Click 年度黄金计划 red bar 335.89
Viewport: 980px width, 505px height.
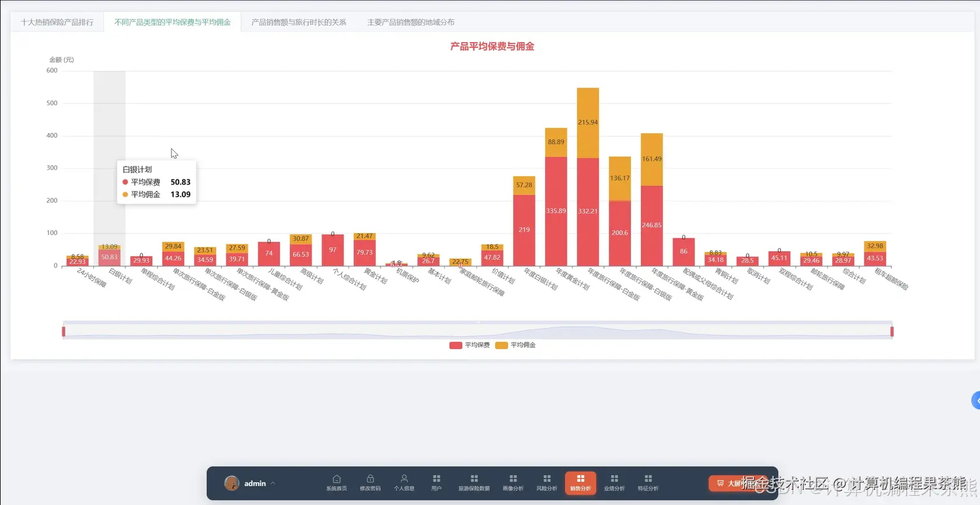coord(556,211)
